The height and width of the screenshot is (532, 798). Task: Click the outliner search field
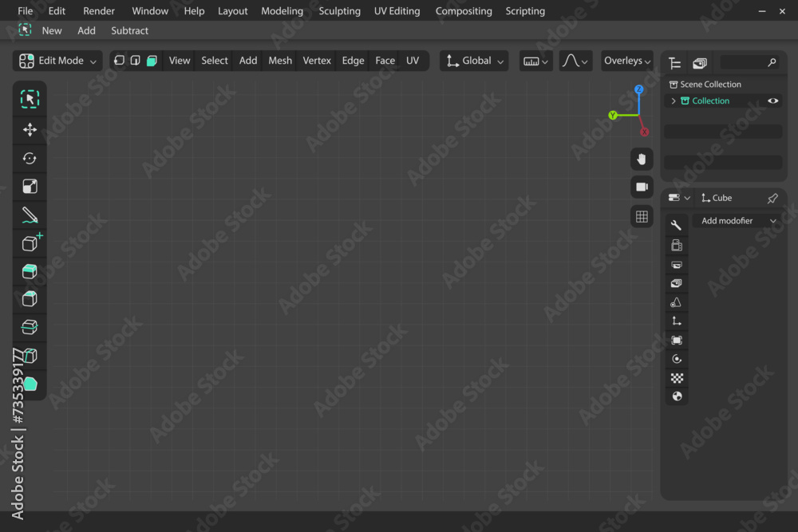[x=749, y=62]
